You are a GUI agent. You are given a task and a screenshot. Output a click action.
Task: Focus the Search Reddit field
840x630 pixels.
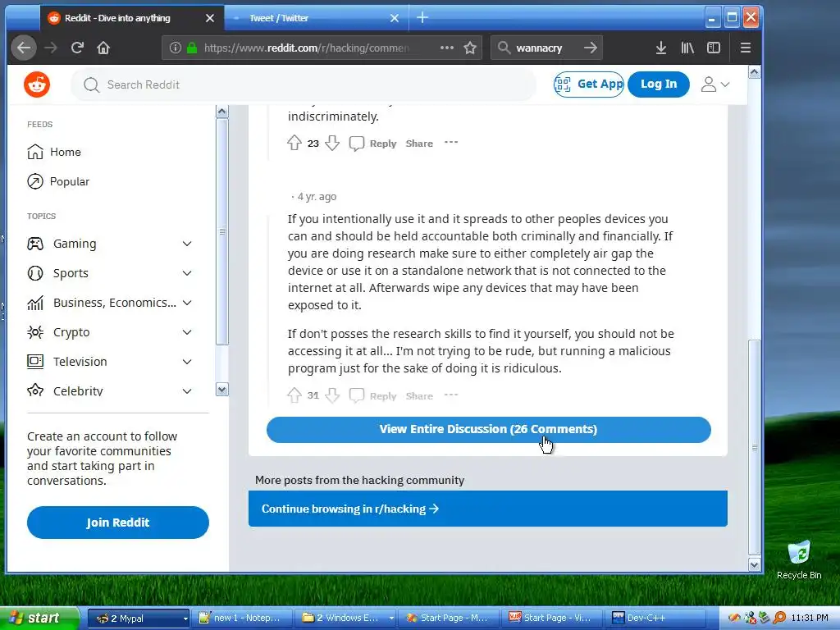point(304,84)
